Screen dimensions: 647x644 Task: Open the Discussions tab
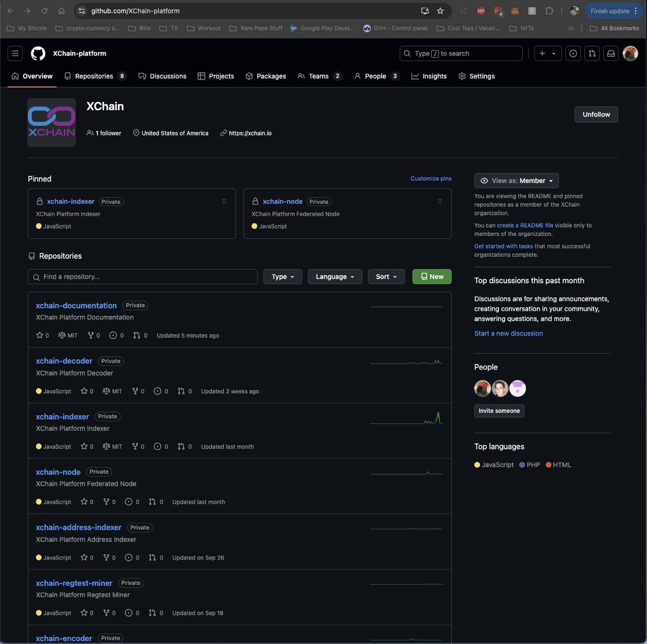tap(162, 76)
